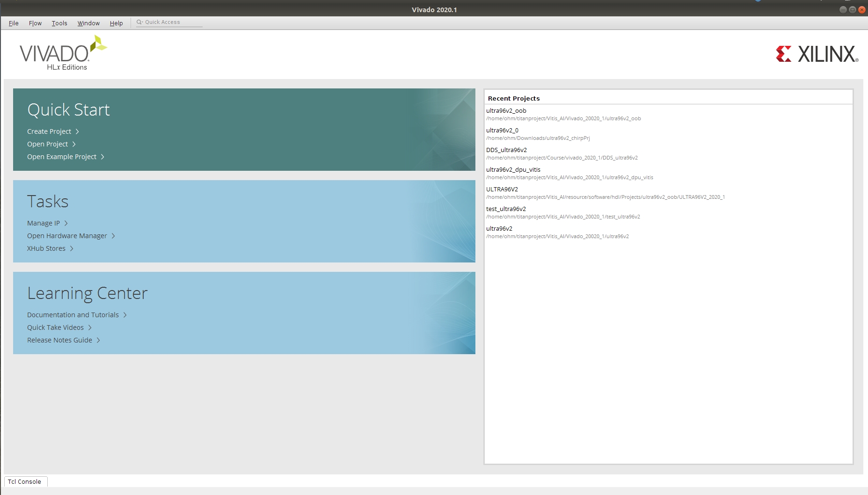Click Open Example Project link
Image resolution: width=868 pixels, height=495 pixels.
pyautogui.click(x=62, y=157)
